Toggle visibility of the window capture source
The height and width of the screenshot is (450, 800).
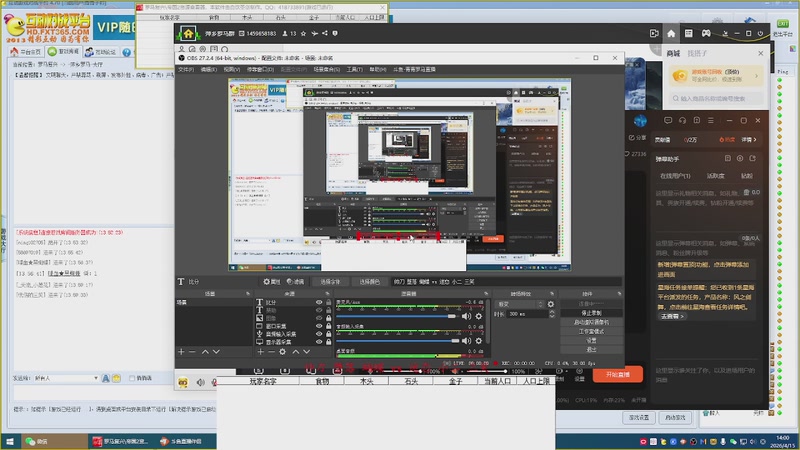click(319, 326)
